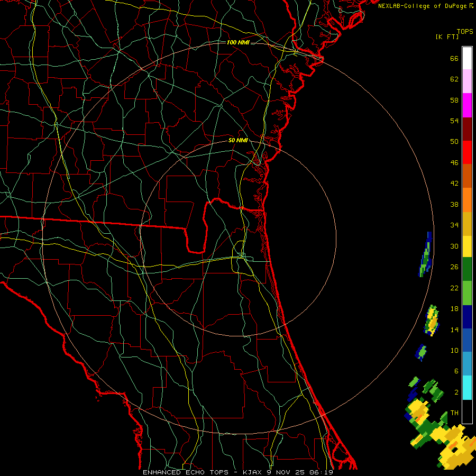Click the bright orange legend swatch
The image size is (476, 476).
(467, 199)
